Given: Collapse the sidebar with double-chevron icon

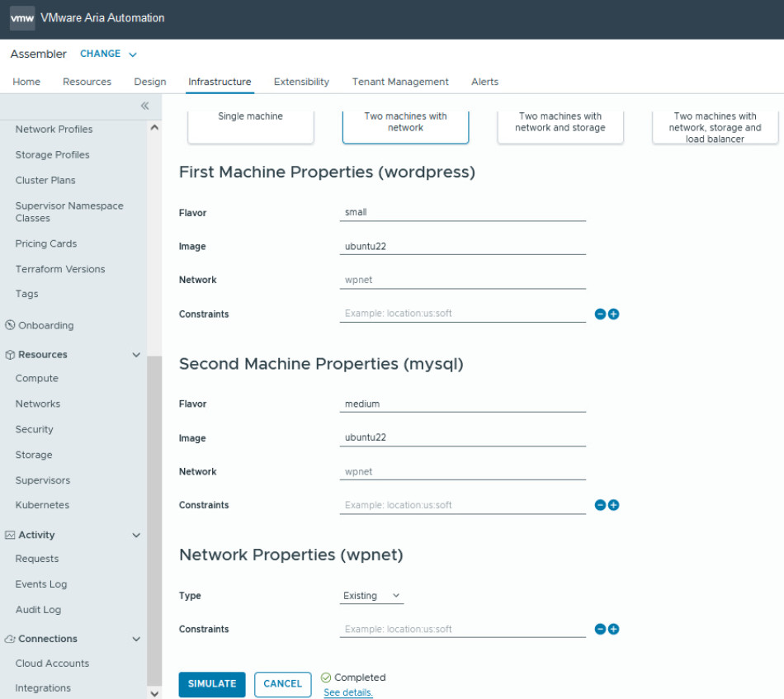Looking at the screenshot, I should coord(145,106).
